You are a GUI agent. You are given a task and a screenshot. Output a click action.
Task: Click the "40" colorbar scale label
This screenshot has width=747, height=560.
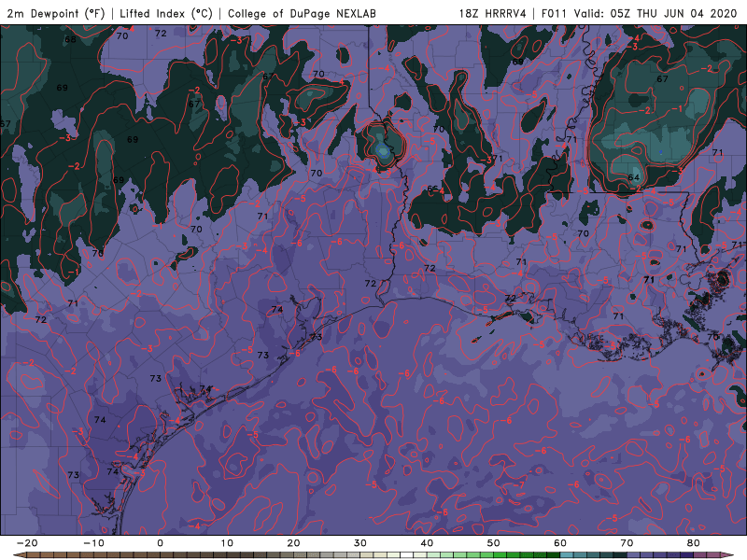(x=427, y=543)
